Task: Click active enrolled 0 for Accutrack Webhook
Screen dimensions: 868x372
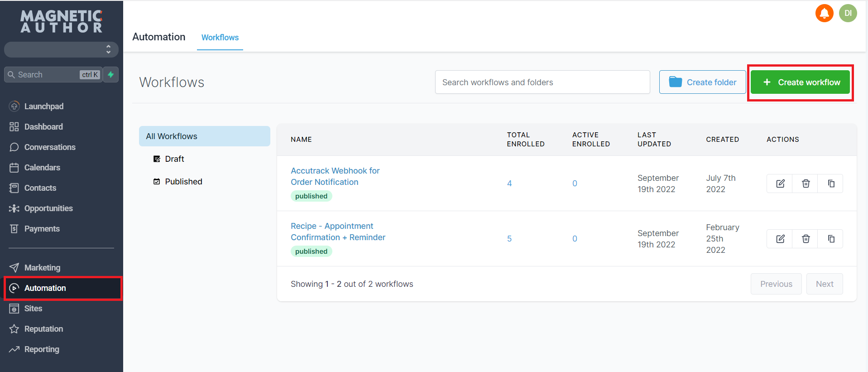Action: coord(575,184)
